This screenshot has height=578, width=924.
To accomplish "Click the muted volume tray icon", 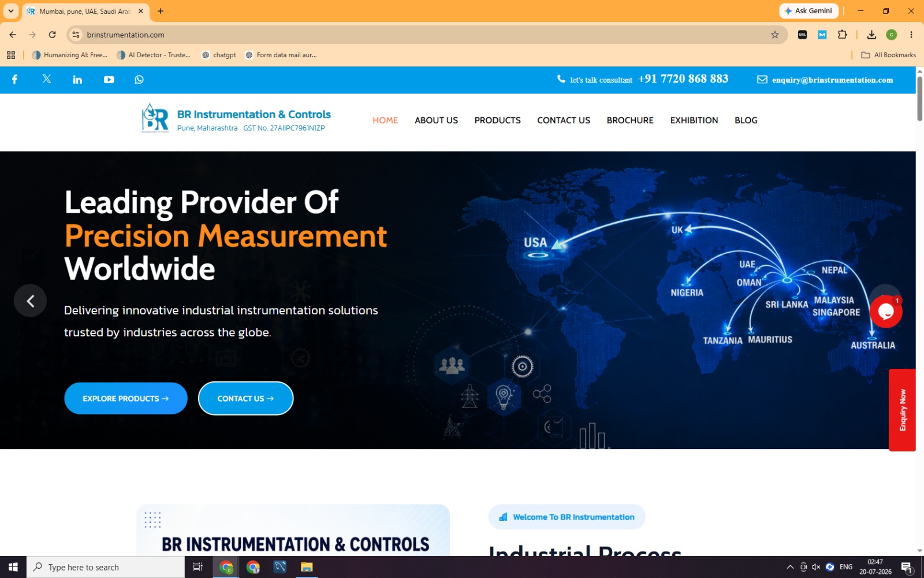I will pos(816,567).
